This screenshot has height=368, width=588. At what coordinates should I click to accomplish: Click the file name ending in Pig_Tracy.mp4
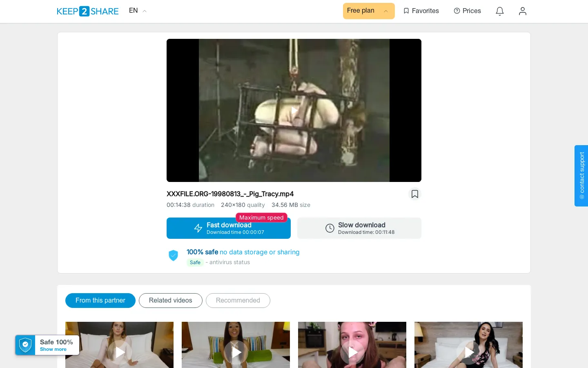pos(230,194)
